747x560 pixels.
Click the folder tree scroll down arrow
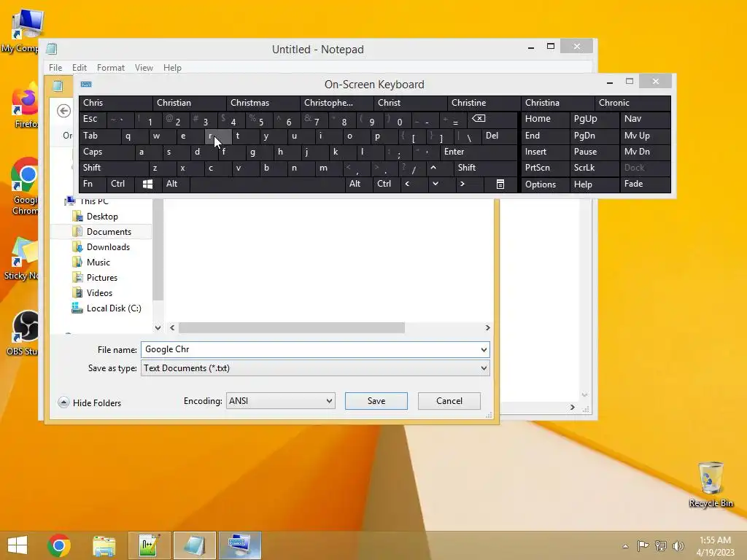(x=158, y=327)
